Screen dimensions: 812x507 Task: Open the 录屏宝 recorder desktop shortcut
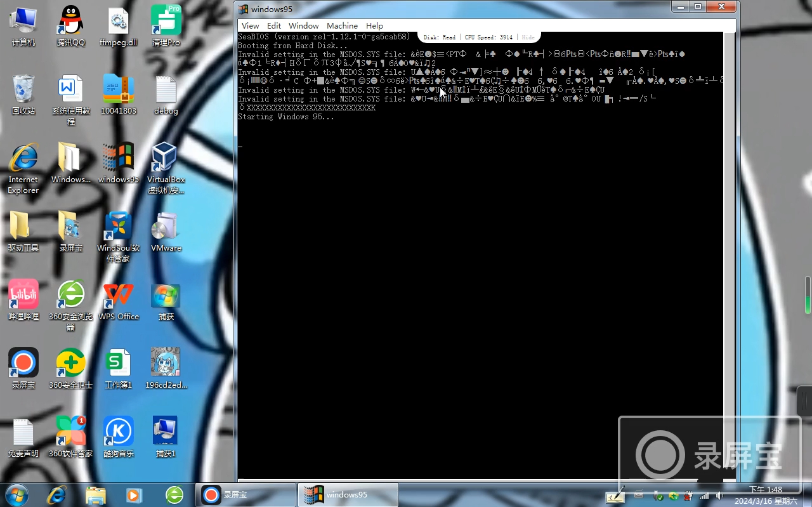(x=23, y=369)
